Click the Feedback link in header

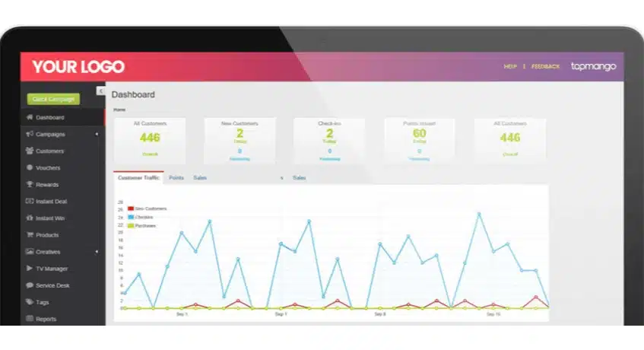pos(545,67)
